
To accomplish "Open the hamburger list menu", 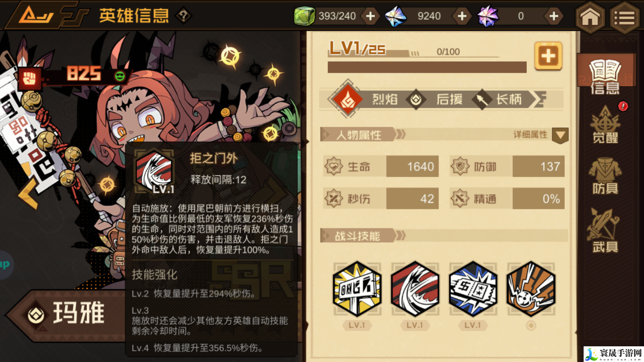I will (625, 16).
